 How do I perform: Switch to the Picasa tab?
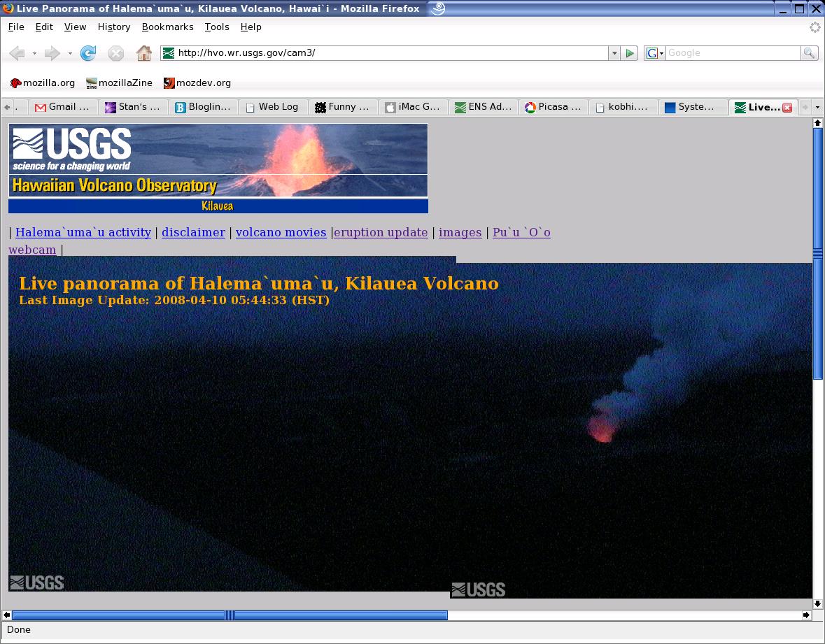click(553, 107)
